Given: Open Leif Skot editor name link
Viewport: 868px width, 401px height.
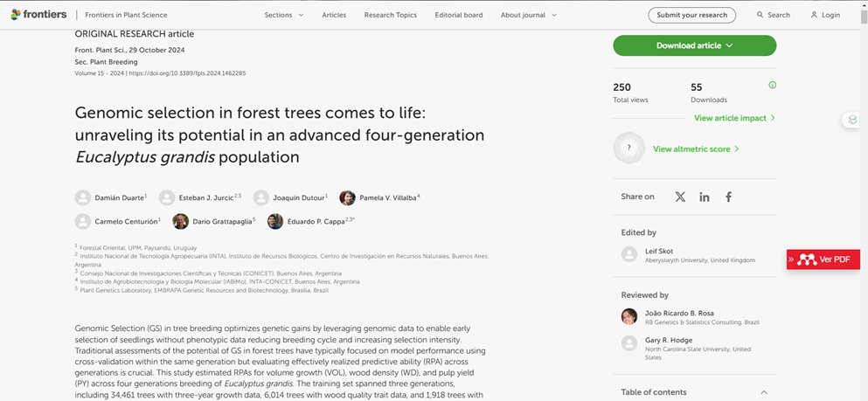Looking at the screenshot, I should tap(659, 251).
